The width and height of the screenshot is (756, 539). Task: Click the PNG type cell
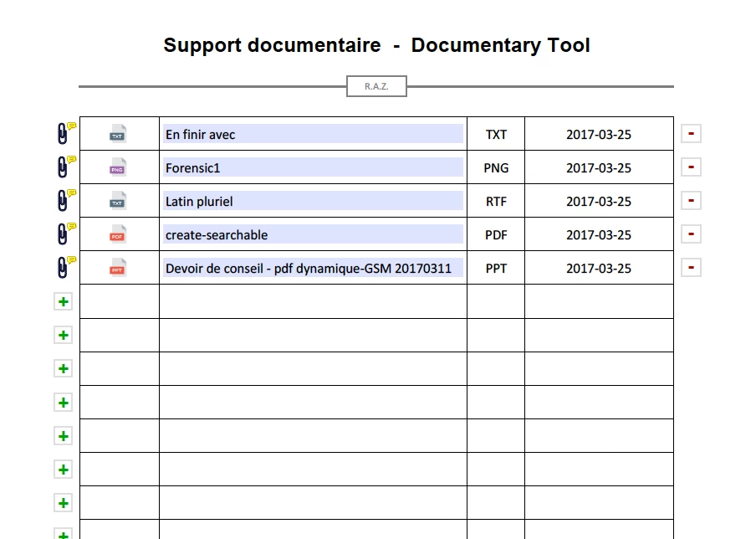(x=496, y=167)
